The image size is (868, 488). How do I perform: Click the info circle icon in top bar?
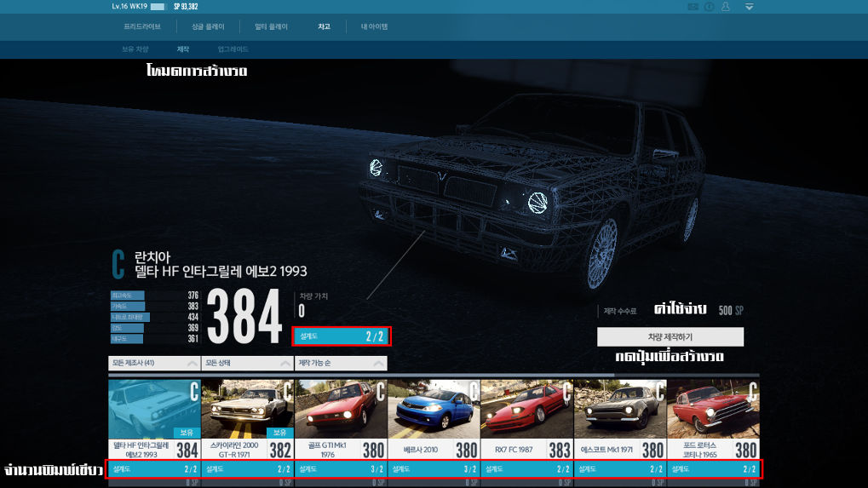pos(709,7)
